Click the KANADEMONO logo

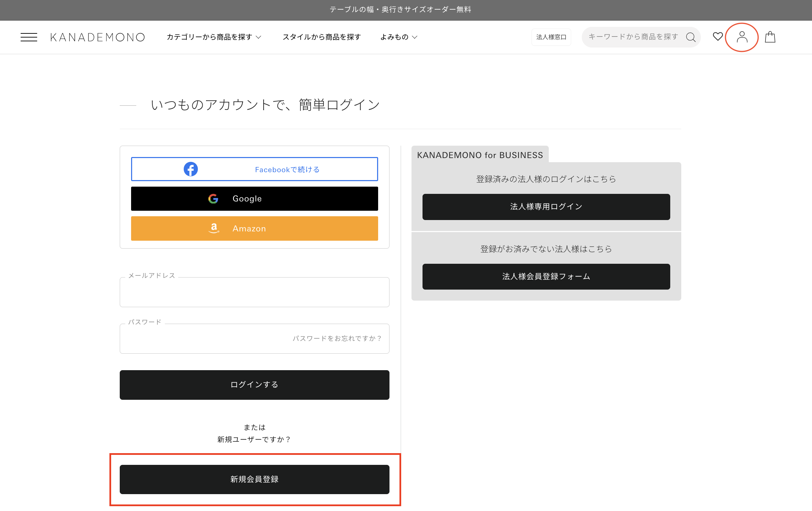[97, 37]
